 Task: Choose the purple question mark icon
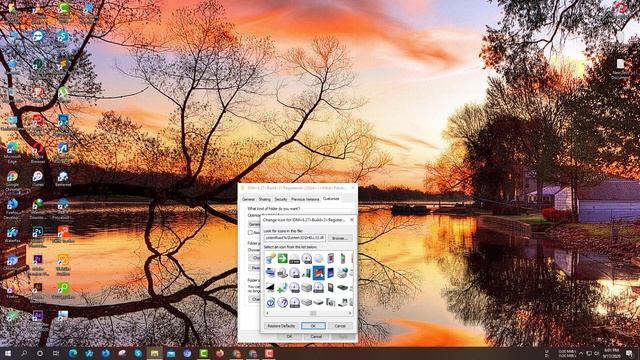tap(282, 302)
